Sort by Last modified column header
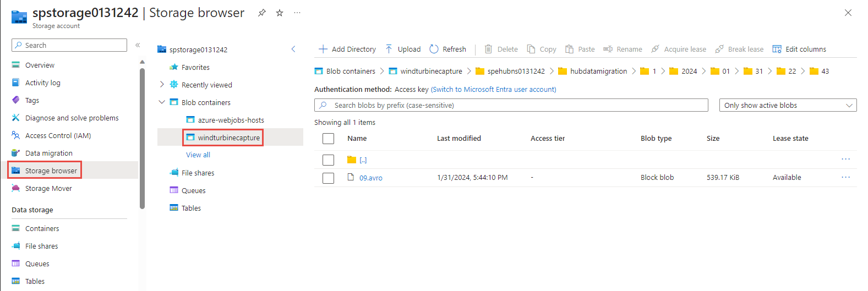This screenshot has width=868, height=291. (459, 138)
